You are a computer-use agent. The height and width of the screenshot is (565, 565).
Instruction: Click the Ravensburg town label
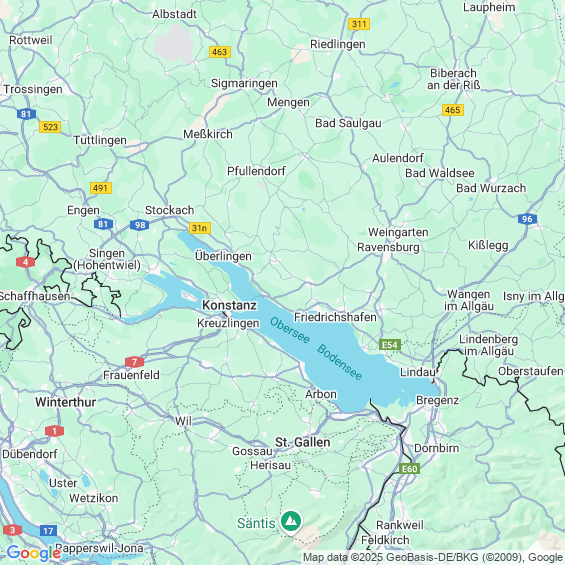[x=388, y=248]
